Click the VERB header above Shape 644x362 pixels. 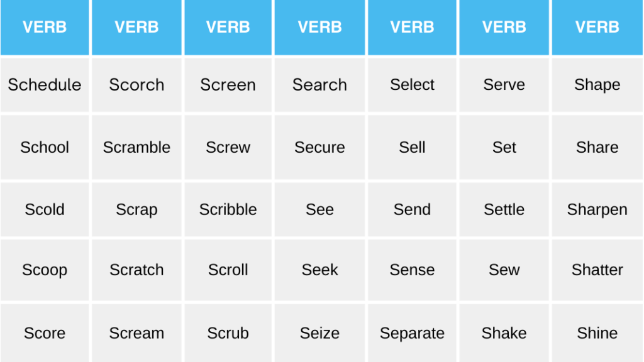coord(597,28)
